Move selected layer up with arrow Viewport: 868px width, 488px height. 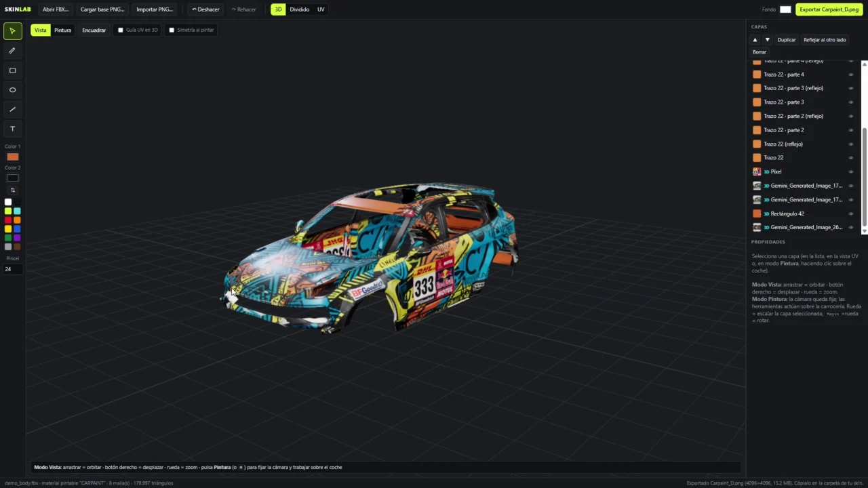[755, 40]
